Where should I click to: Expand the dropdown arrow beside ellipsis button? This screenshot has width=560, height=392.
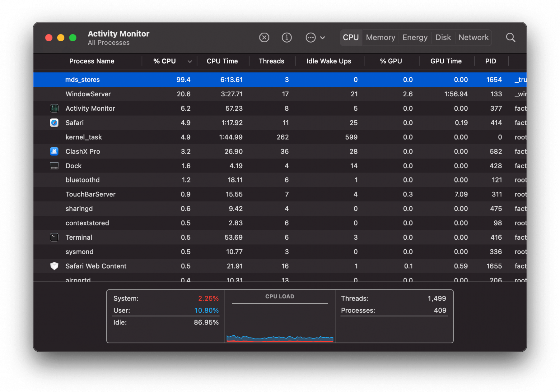point(323,38)
